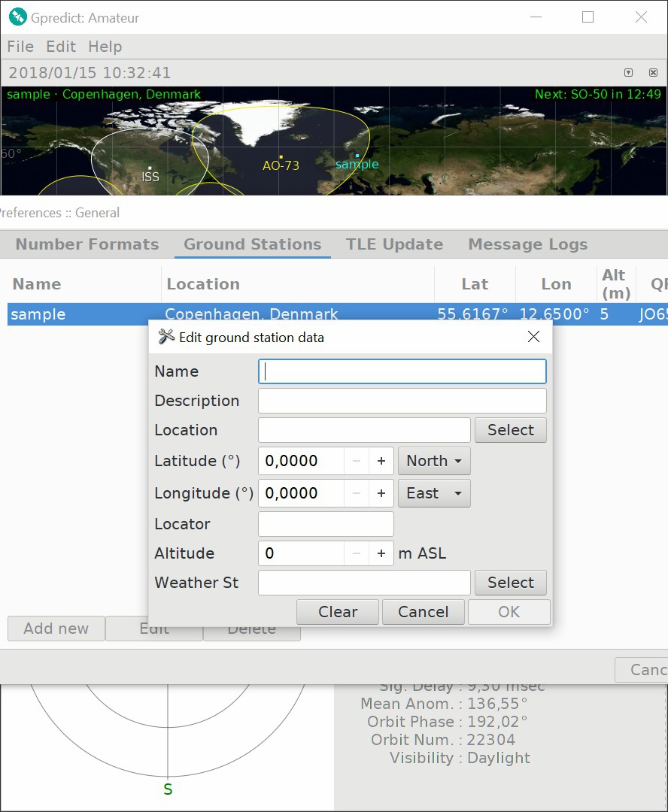Click the Gpredict satellite app icon
This screenshot has width=668, height=812.
17,17
